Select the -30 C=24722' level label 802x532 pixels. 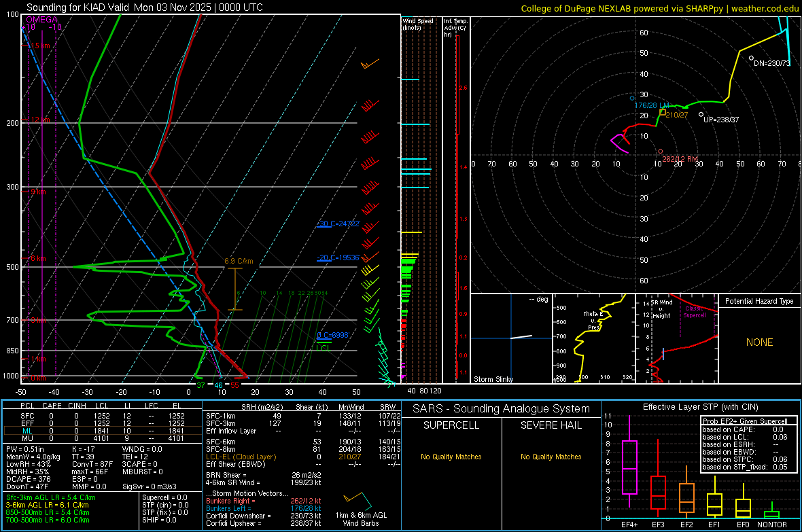338,224
